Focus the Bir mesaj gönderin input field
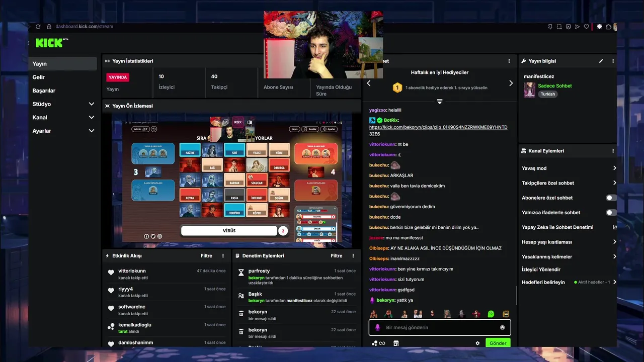This screenshot has width=644, height=362. [x=440, y=328]
